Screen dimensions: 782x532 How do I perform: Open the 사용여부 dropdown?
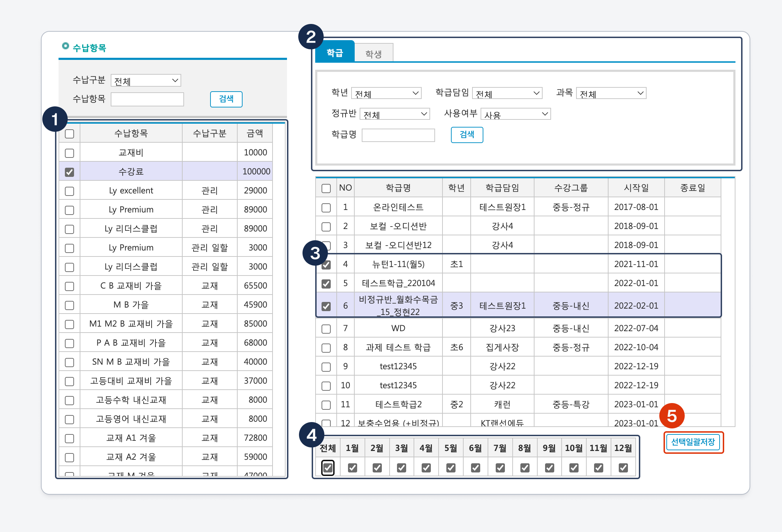click(x=515, y=114)
